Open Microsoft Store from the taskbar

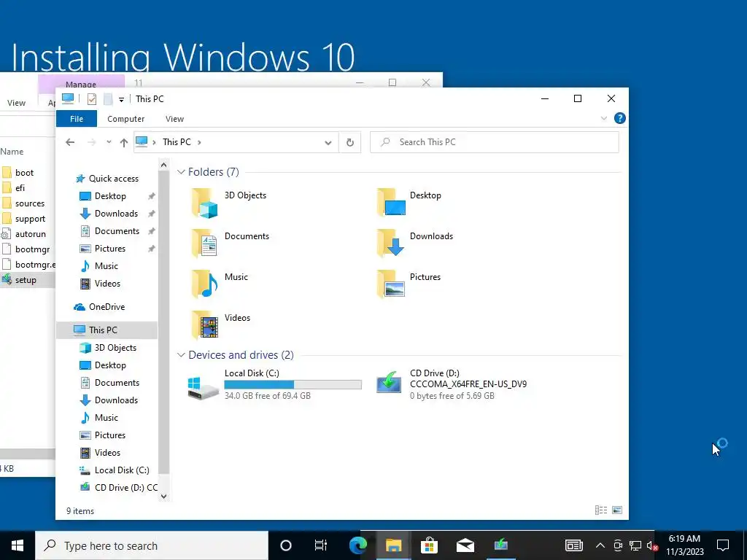[x=429, y=545]
